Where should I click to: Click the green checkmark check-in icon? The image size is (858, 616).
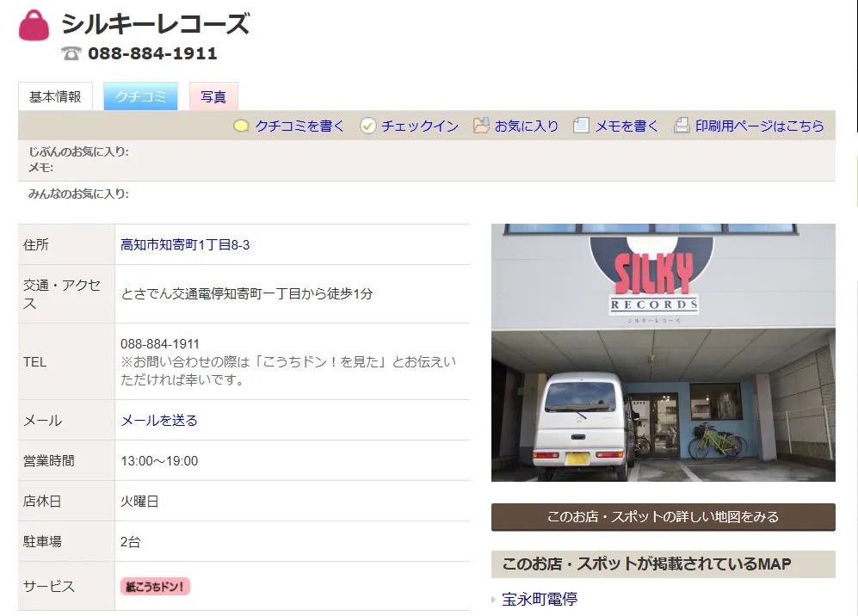point(368,126)
